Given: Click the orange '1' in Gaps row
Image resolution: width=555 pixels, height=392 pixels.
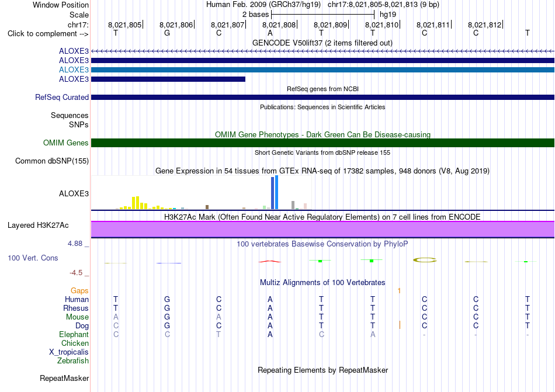Looking at the screenshot, I should pos(399,291).
